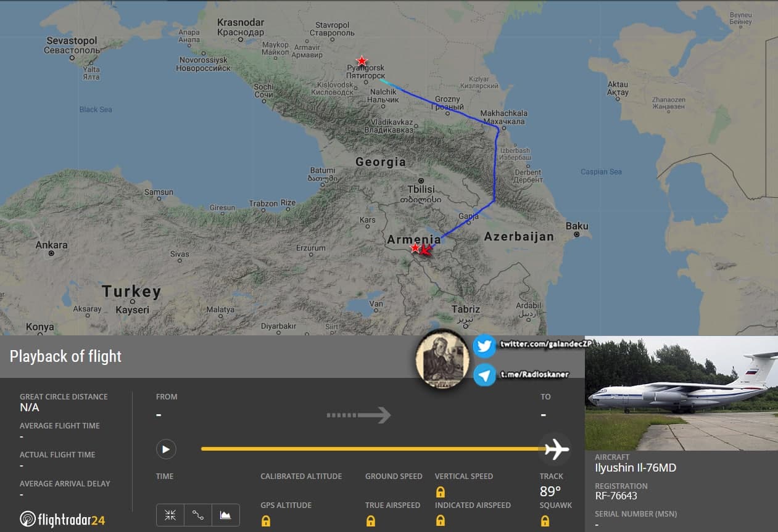Toggle the altitude graph chart icon
Viewport: 778px width, 532px height.
click(x=225, y=515)
